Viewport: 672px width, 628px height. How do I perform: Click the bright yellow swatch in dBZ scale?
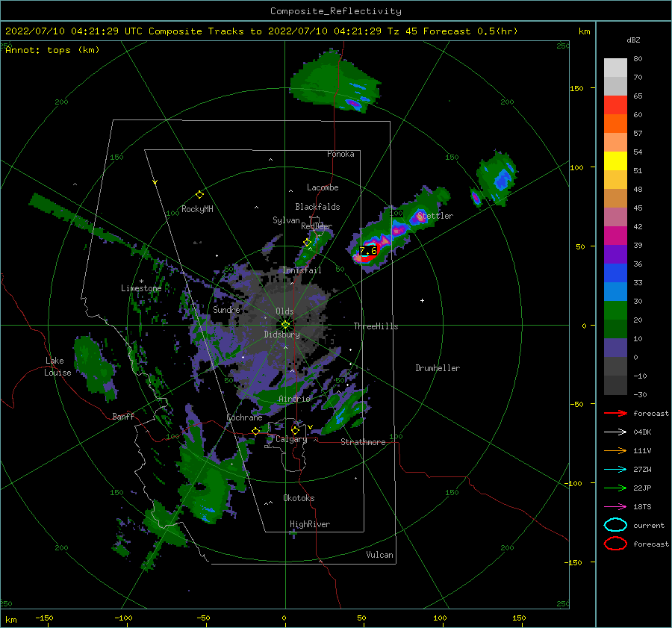[x=615, y=161]
